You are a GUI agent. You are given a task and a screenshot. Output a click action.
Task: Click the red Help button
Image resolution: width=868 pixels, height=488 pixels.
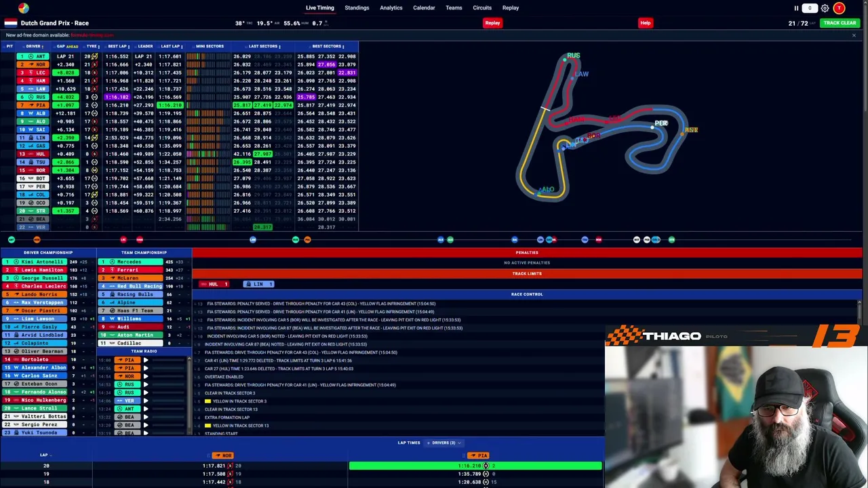click(645, 23)
